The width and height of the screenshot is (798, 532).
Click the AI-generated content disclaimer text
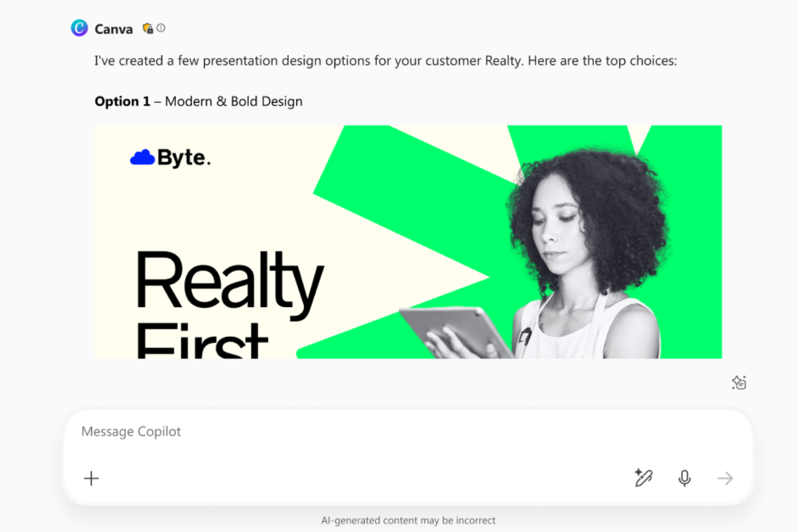click(408, 521)
